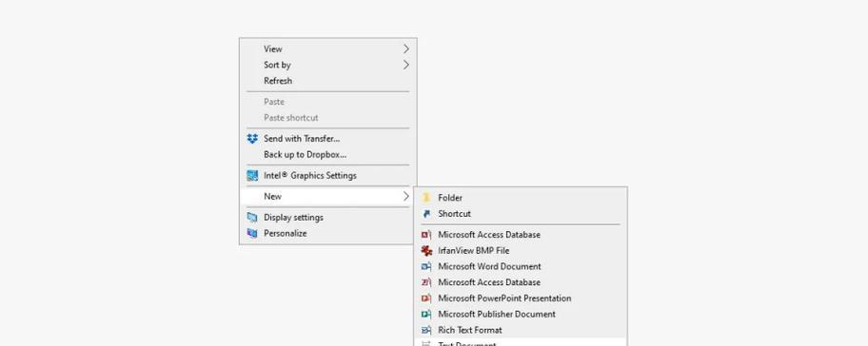
Task: Click the Display settings monitor icon
Action: coord(252,218)
